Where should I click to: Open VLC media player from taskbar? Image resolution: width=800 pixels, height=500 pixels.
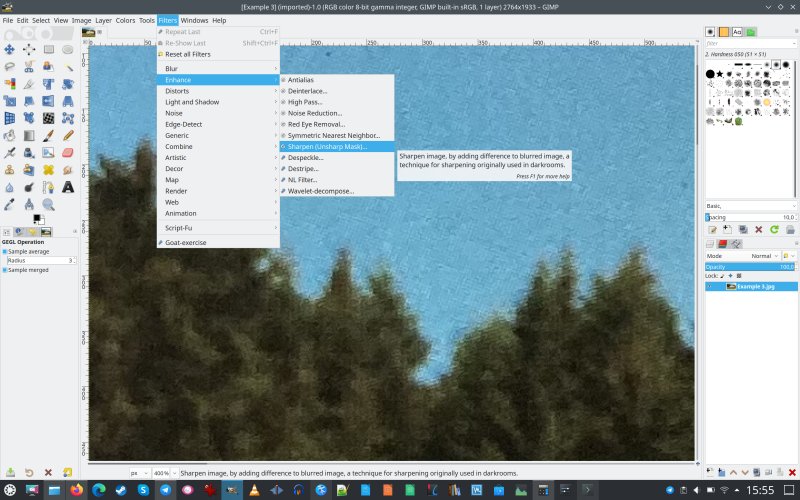click(254, 490)
